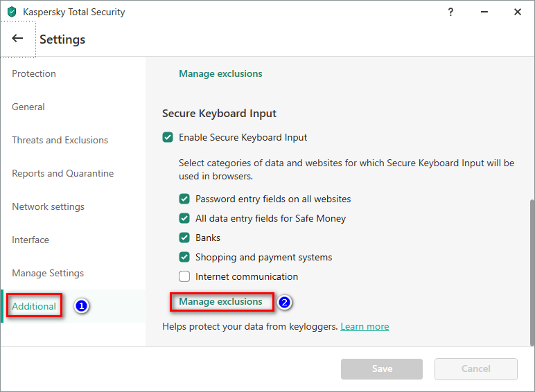Click 'Helps protect your data from keyloggers' text
Viewport: 535px width, 392px height.
[x=249, y=327]
